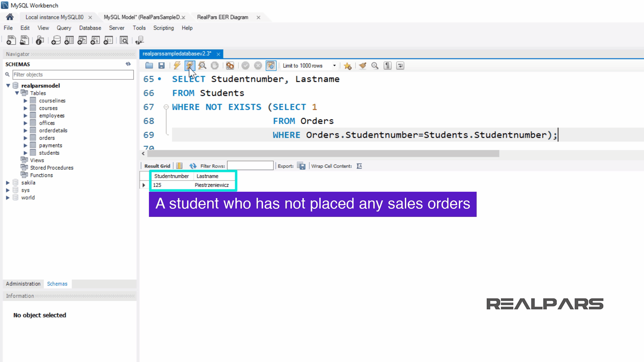Switch to RealPars EER Diagram tab
Image resolution: width=644 pixels, height=362 pixels.
tap(222, 17)
